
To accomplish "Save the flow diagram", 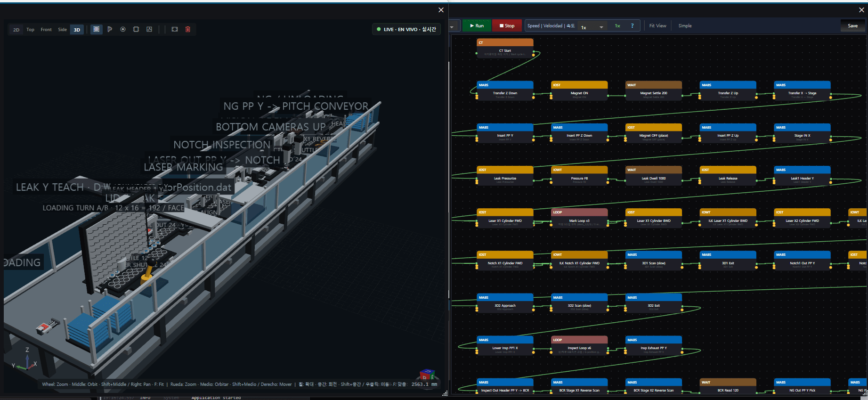I will [852, 26].
